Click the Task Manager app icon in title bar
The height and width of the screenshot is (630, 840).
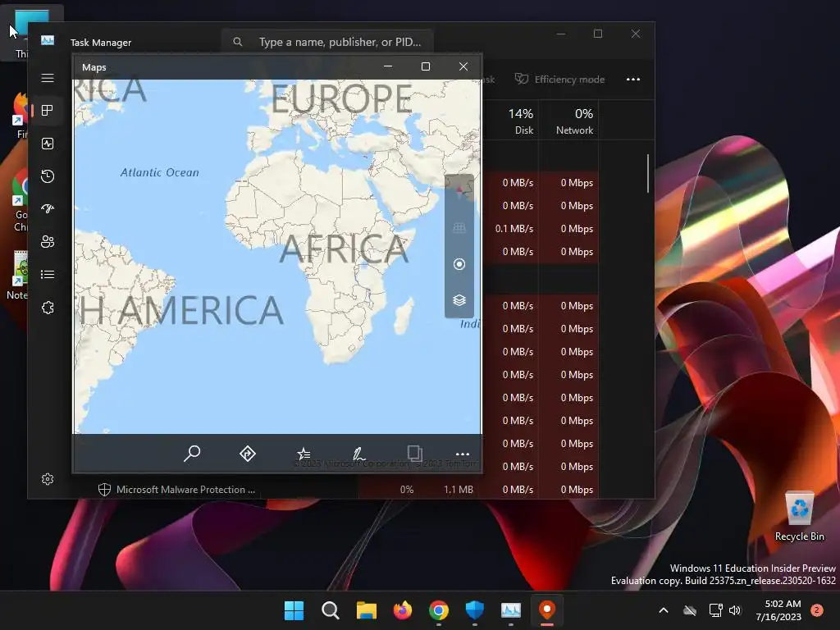[x=48, y=41]
